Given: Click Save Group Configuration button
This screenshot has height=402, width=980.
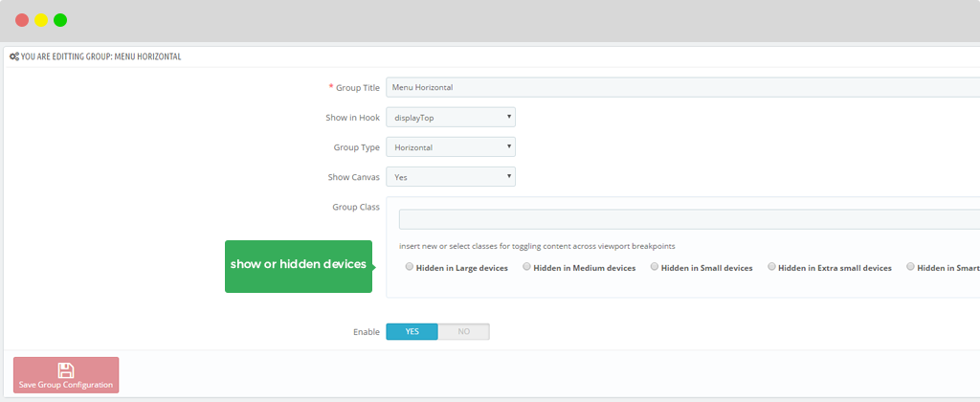Looking at the screenshot, I should (x=66, y=375).
